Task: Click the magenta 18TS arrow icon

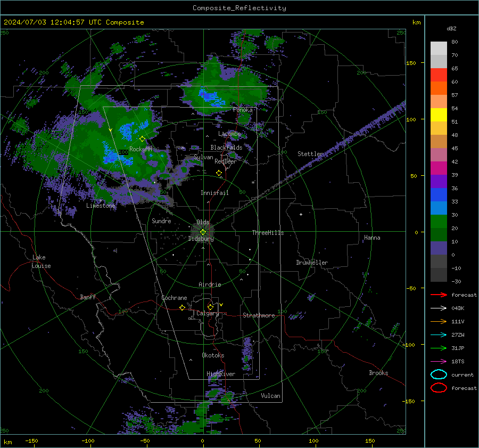Action: [439, 362]
